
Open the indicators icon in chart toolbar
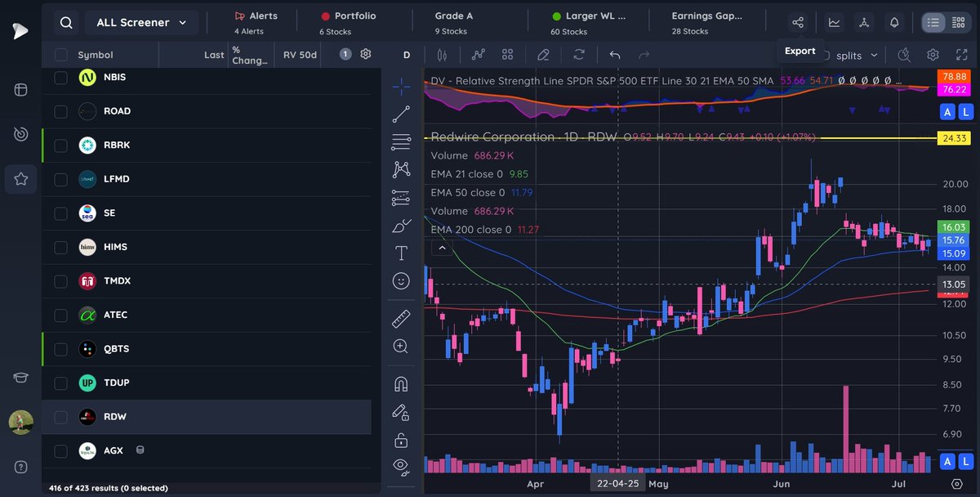478,55
